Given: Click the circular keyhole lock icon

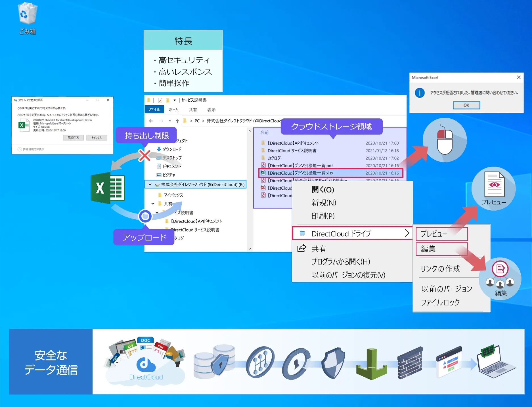Looking at the screenshot, I should (x=296, y=364).
